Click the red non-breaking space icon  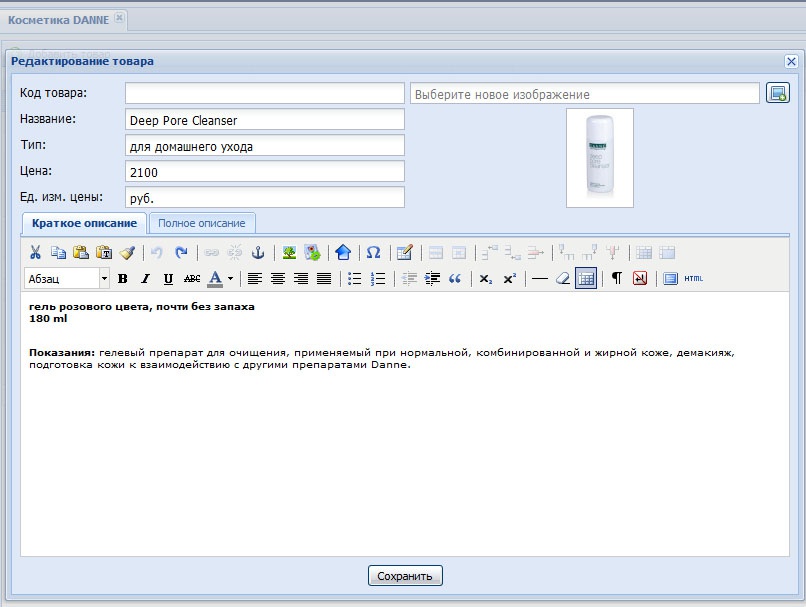pos(640,279)
